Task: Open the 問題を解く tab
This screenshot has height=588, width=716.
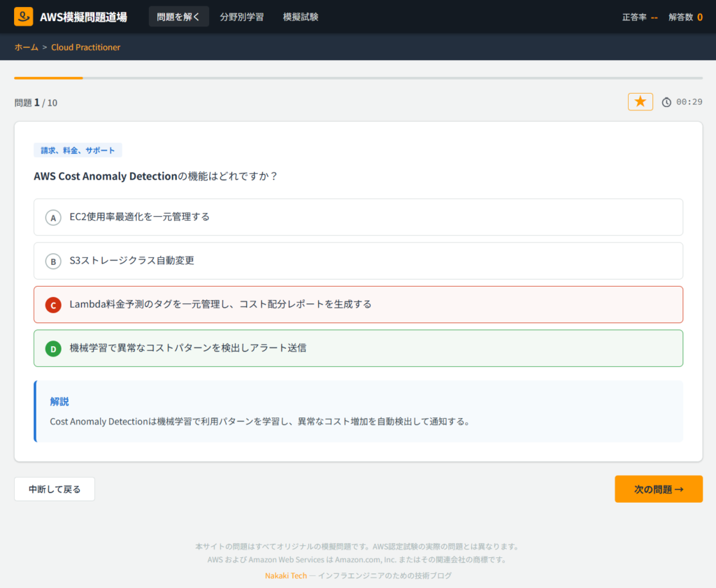Action: click(x=178, y=17)
